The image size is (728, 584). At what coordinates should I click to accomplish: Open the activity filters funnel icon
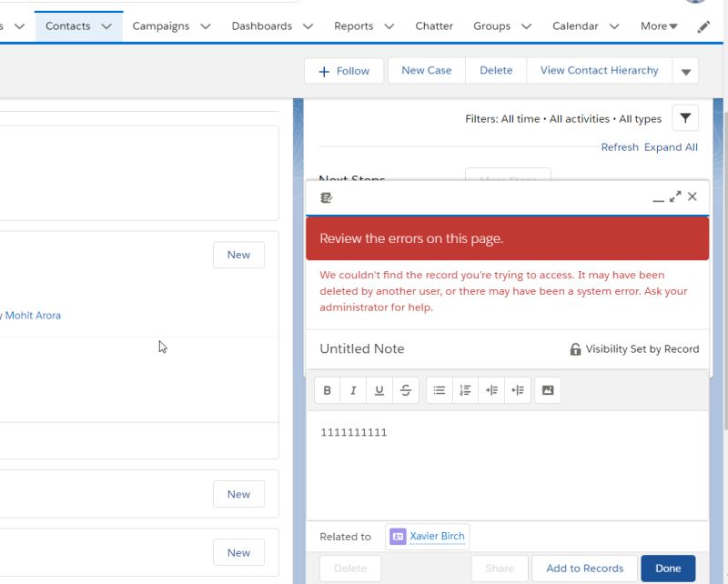click(684, 117)
